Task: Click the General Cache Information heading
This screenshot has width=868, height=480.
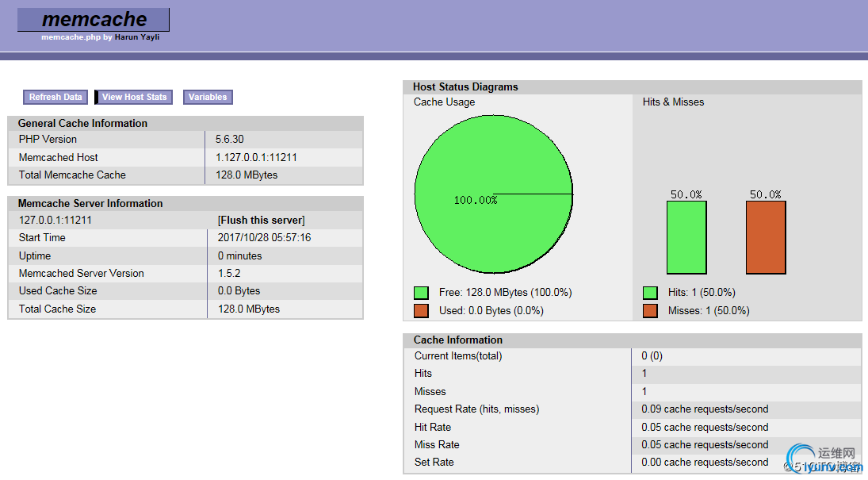Action: click(x=82, y=124)
